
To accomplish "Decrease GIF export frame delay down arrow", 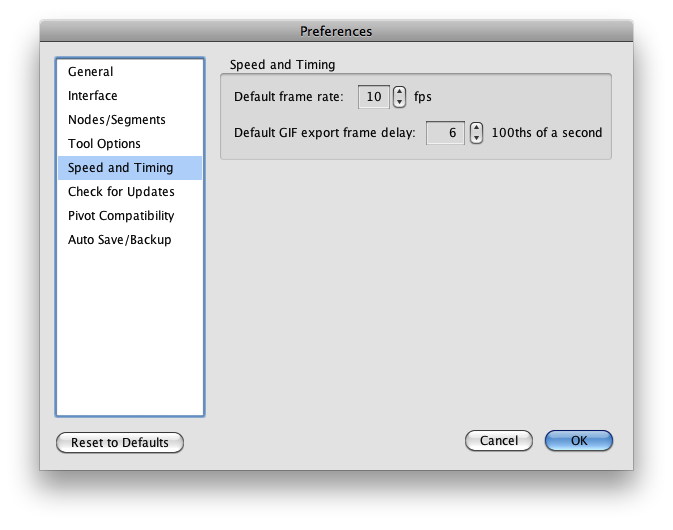I will pyautogui.click(x=476, y=138).
